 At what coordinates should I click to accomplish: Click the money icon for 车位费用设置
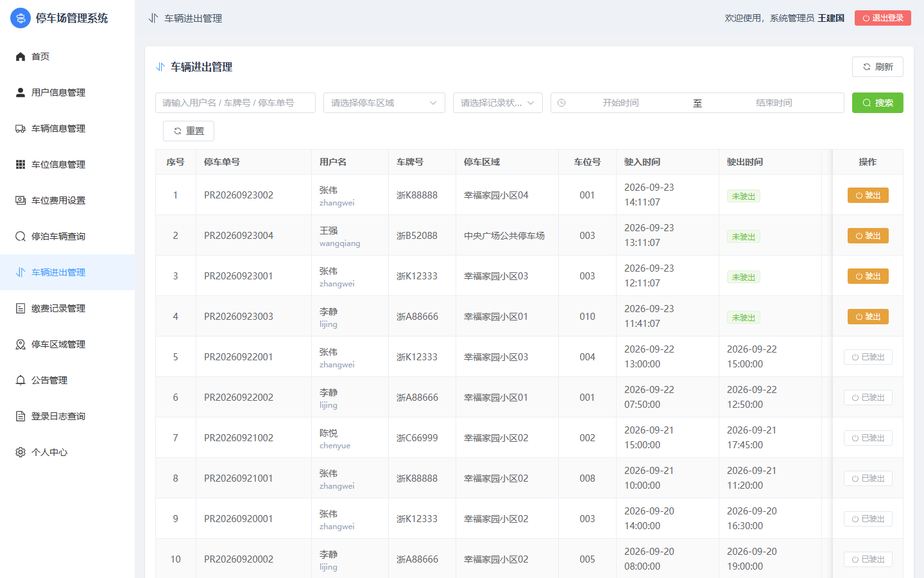(x=21, y=200)
